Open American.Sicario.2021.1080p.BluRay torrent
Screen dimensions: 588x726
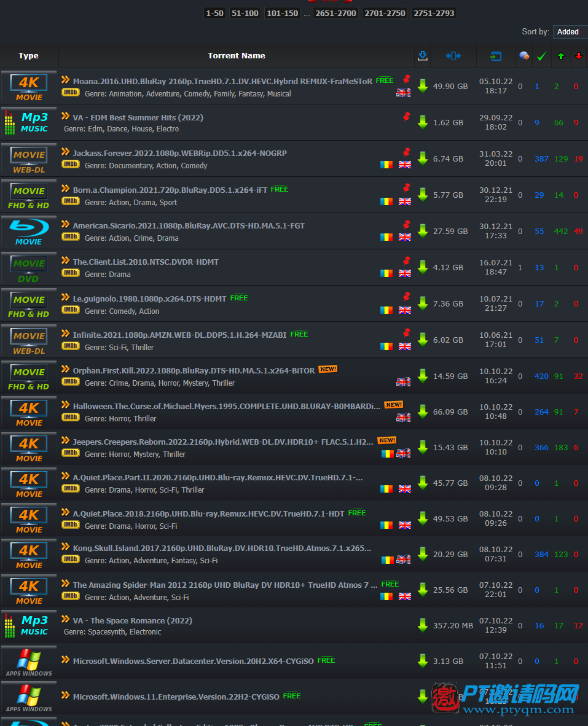189,225
